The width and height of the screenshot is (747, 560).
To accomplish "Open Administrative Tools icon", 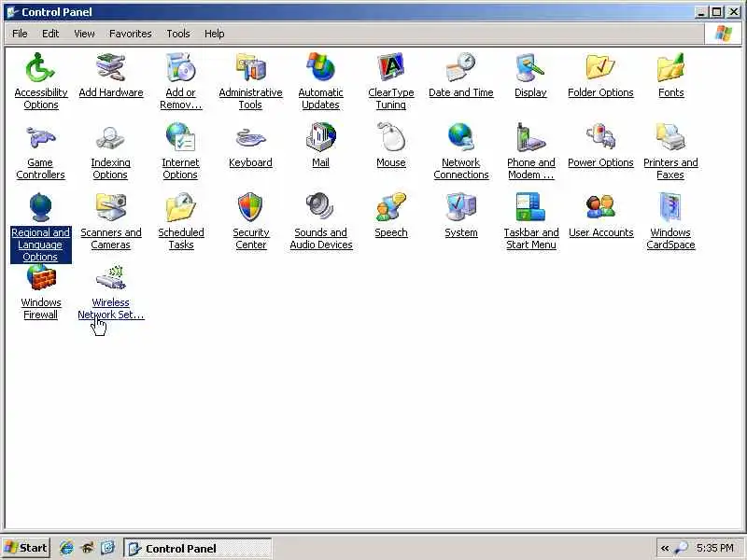I will coord(250,67).
